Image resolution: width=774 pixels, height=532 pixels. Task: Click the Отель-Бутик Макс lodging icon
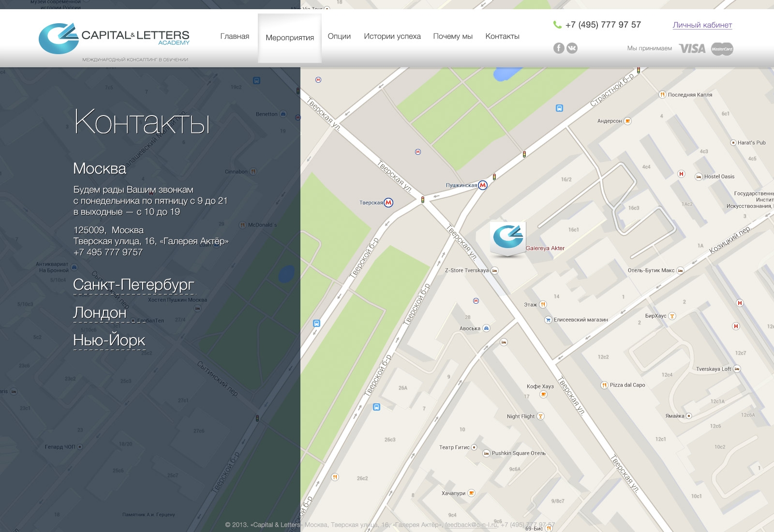click(680, 270)
